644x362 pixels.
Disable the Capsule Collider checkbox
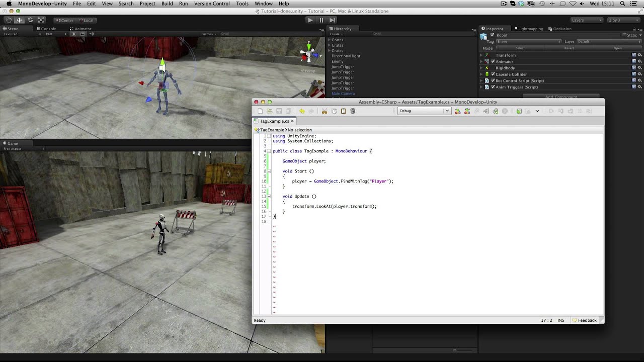pos(493,74)
